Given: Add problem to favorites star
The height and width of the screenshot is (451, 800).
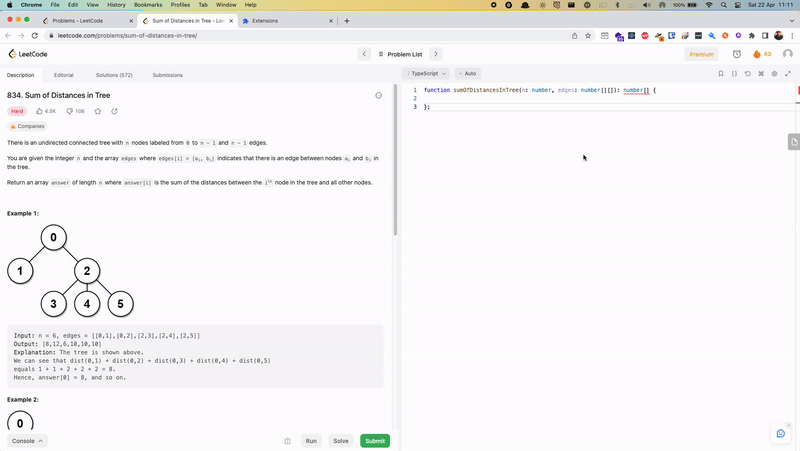Looking at the screenshot, I should point(98,111).
